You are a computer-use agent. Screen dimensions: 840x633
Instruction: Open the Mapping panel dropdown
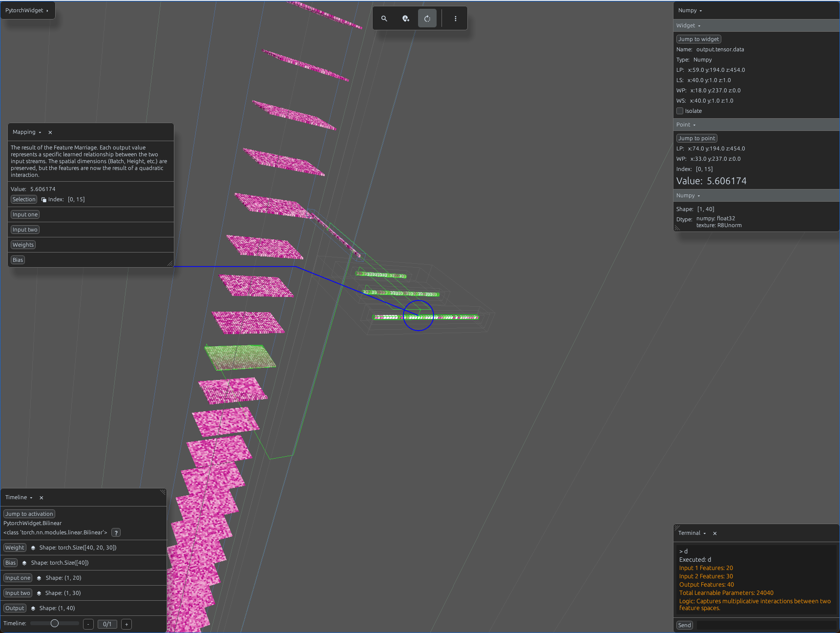27,132
